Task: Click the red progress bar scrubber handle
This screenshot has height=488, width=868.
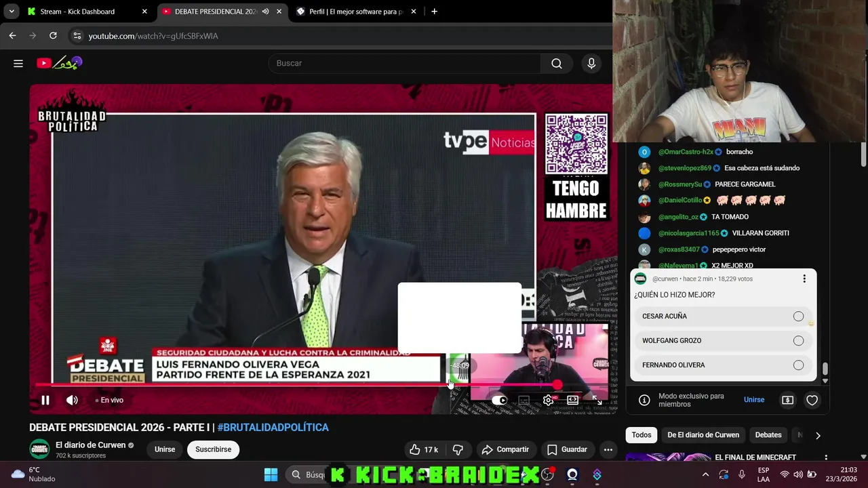Action: click(557, 385)
